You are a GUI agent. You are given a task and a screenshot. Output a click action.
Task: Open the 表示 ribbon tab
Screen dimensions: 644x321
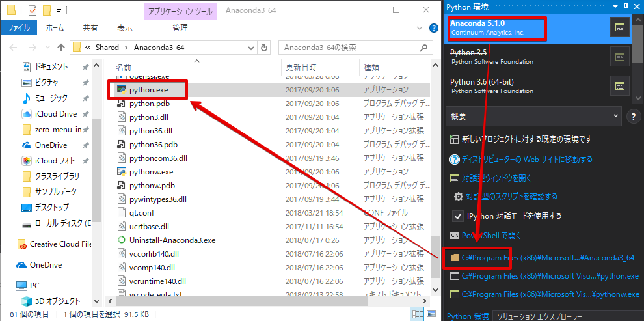(x=125, y=28)
